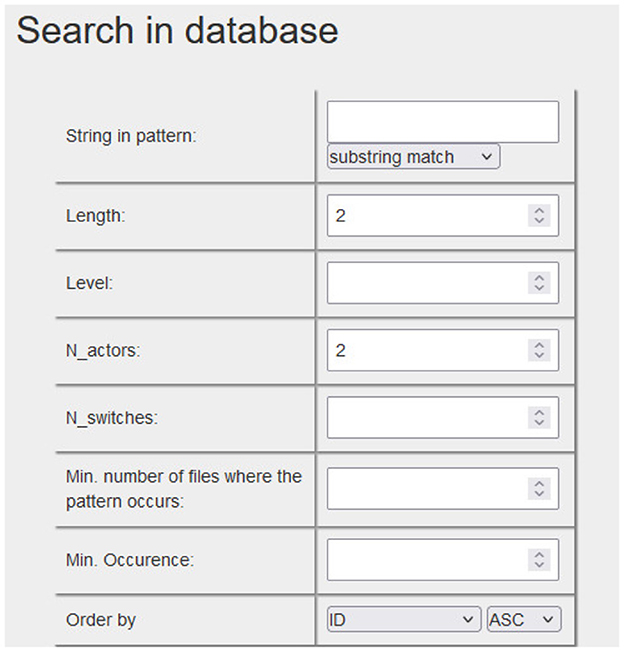This screenshot has height=652, width=624.
Task: Decrease N_actors using the down arrow
Action: (x=539, y=356)
